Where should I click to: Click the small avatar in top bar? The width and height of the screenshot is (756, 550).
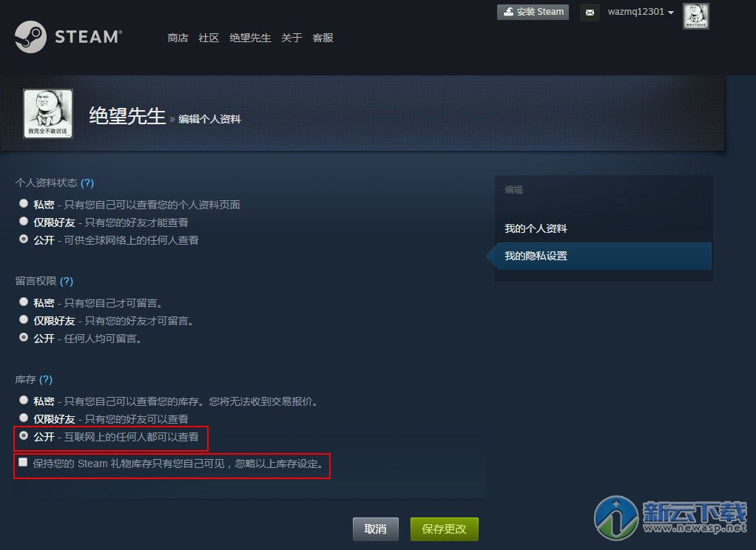click(x=696, y=16)
